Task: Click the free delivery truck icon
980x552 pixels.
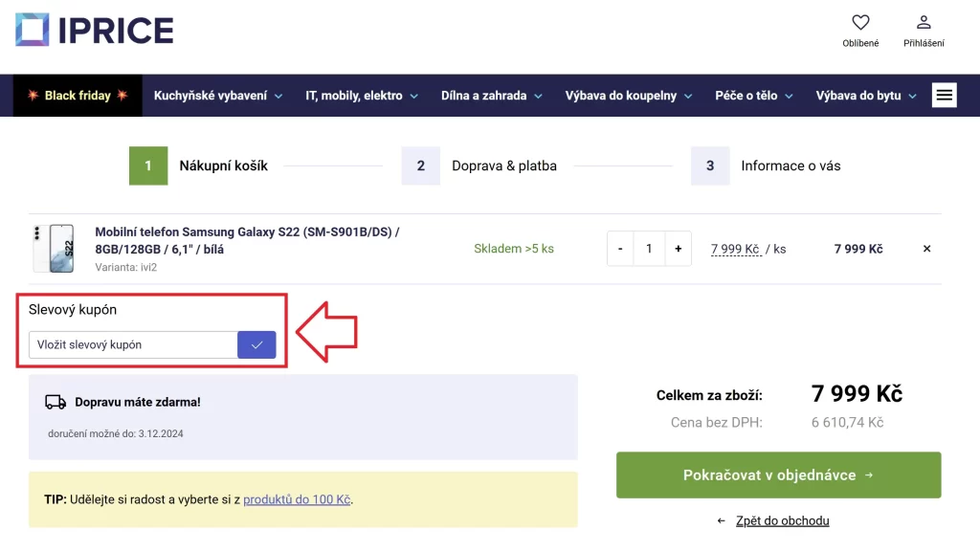Action: [56, 402]
